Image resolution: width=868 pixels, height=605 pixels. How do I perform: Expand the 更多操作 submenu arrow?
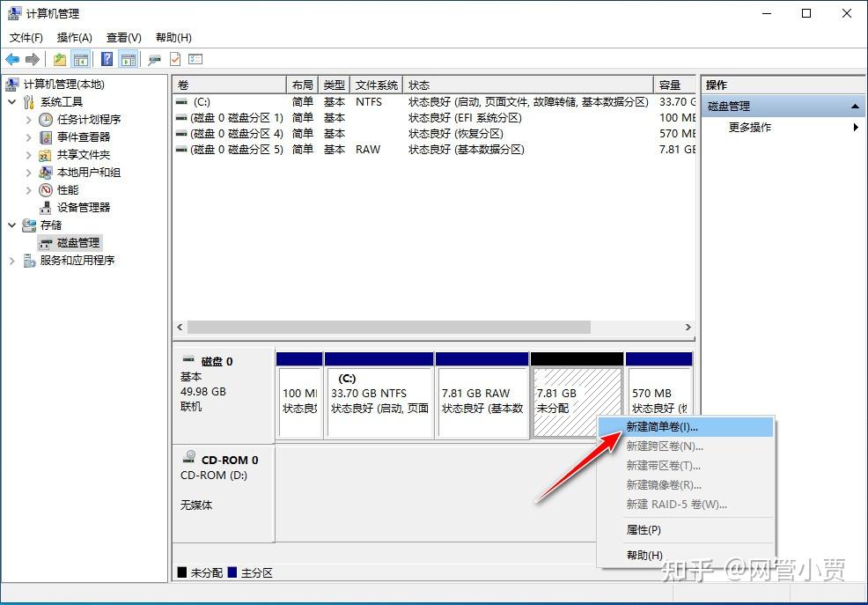(854, 126)
